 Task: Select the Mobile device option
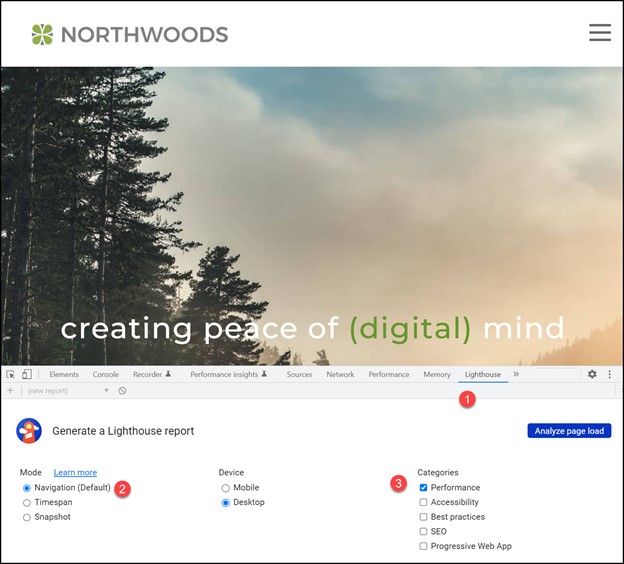tap(226, 488)
